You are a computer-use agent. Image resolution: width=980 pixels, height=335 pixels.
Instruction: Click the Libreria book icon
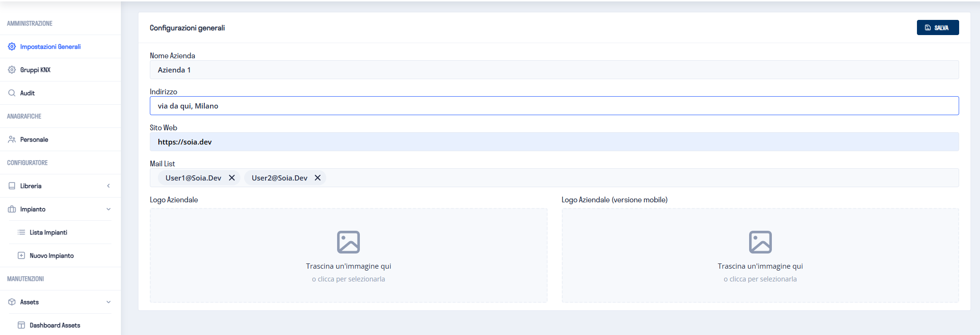click(x=12, y=186)
